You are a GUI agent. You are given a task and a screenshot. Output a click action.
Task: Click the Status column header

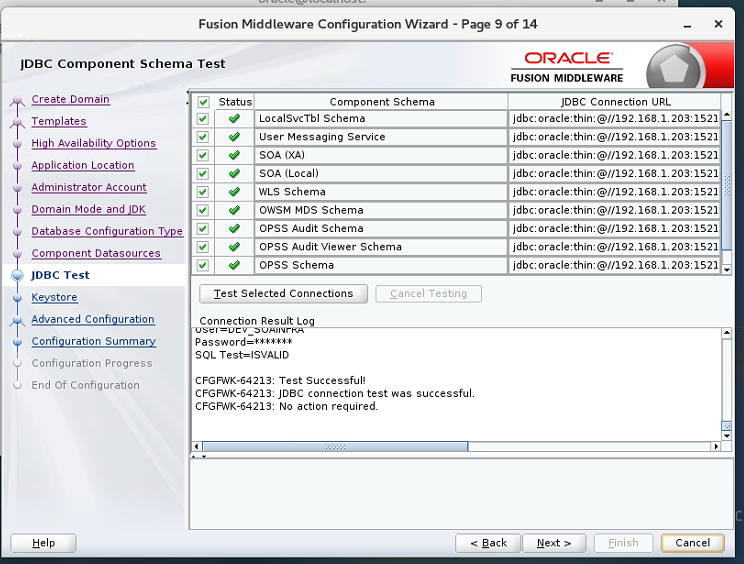tap(235, 102)
